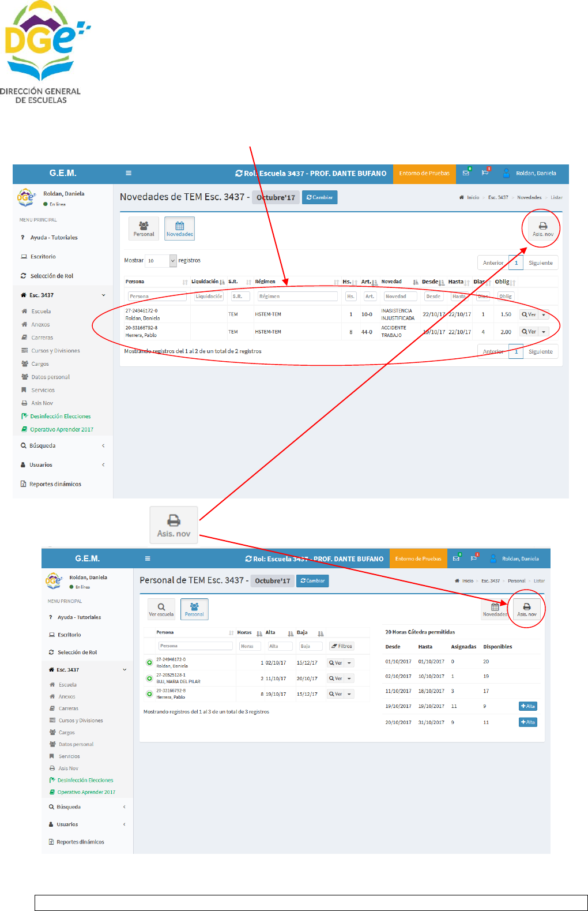The width and height of the screenshot is (588, 911).
Task: Click Ver button for Roldan, Daniela in Novedades table
Action: point(529,314)
